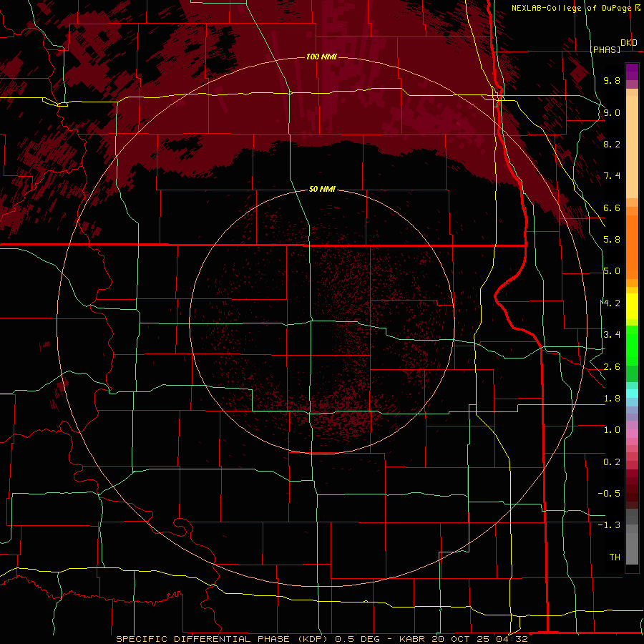Click the cyan legend color band
This screenshot has width=644, height=644.
[x=632, y=394]
